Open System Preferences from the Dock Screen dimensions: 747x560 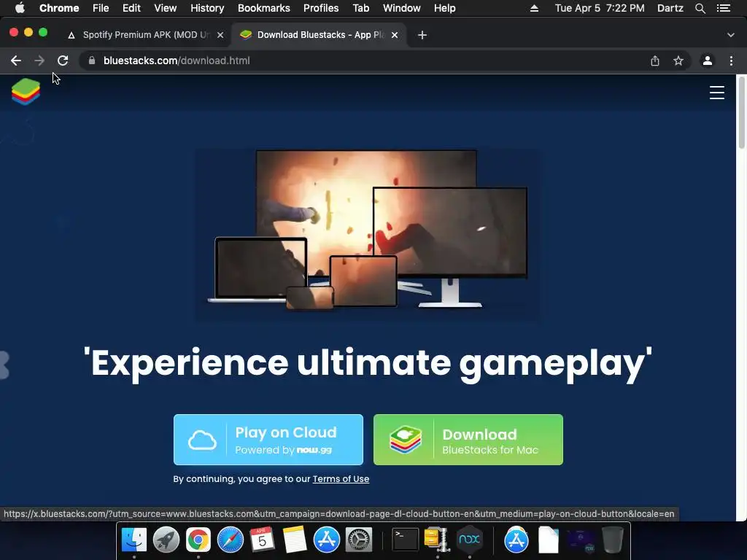click(359, 540)
